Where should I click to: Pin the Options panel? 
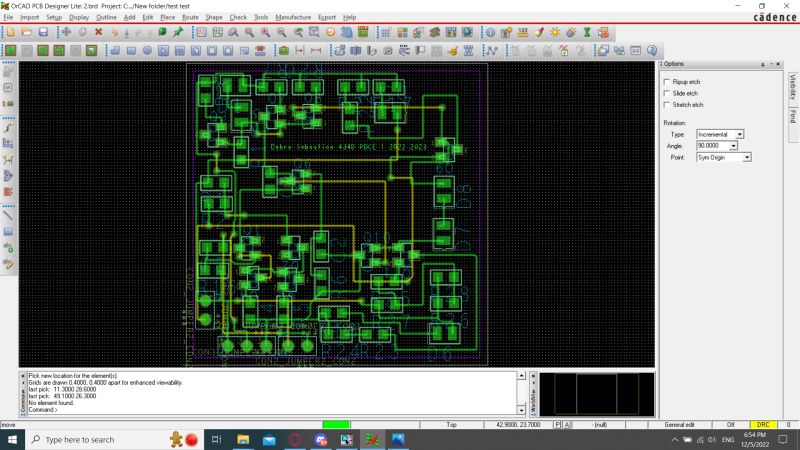pyautogui.click(x=763, y=64)
